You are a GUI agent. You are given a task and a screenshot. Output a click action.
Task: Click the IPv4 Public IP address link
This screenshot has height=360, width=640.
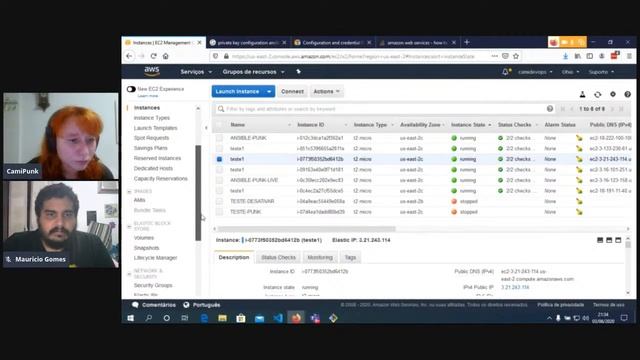515,287
